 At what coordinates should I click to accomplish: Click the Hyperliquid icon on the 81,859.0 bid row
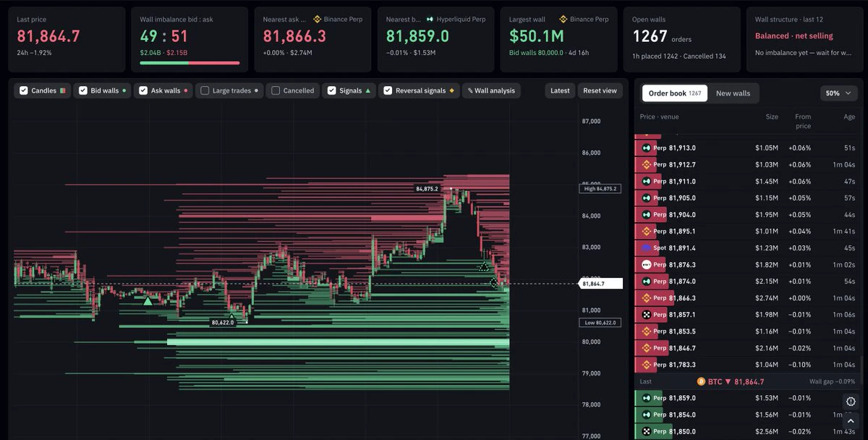point(647,398)
